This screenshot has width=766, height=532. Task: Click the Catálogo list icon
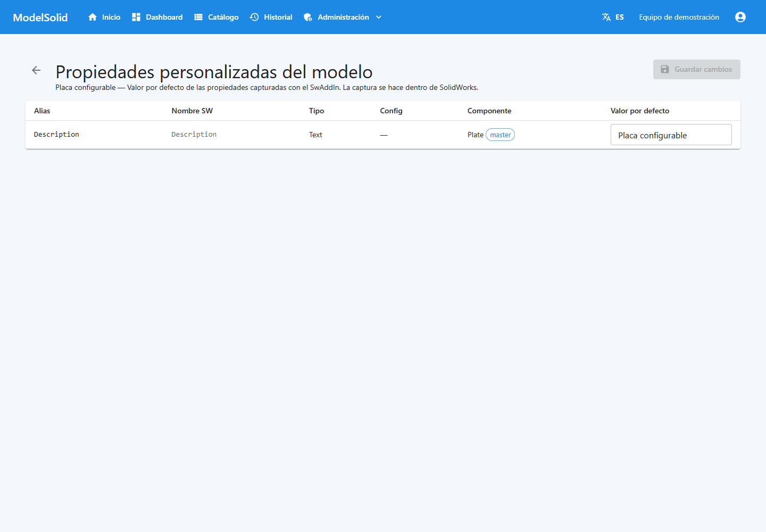198,17
